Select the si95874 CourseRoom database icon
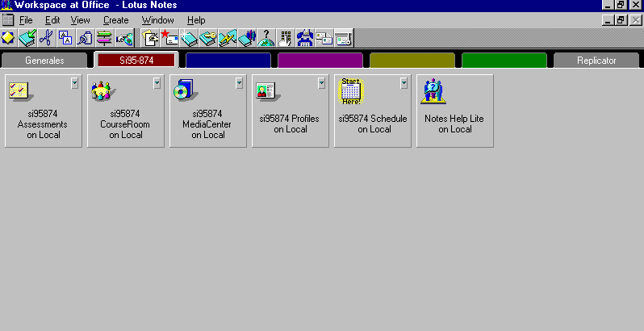The image size is (644, 331). point(102,91)
